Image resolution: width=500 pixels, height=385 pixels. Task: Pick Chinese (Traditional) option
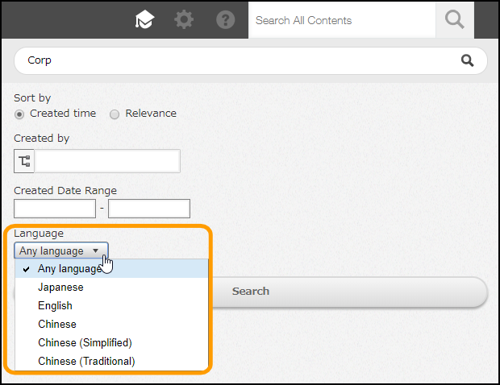point(112,361)
